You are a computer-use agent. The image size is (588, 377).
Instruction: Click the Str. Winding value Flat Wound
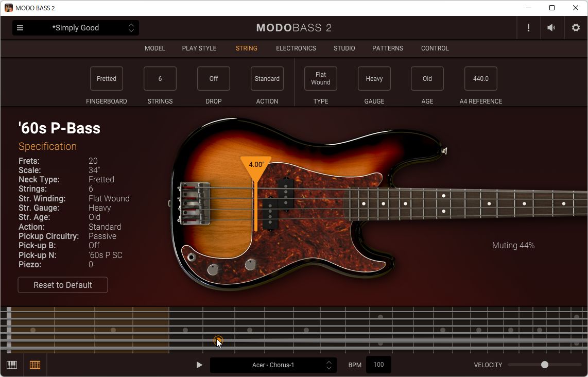click(x=109, y=198)
